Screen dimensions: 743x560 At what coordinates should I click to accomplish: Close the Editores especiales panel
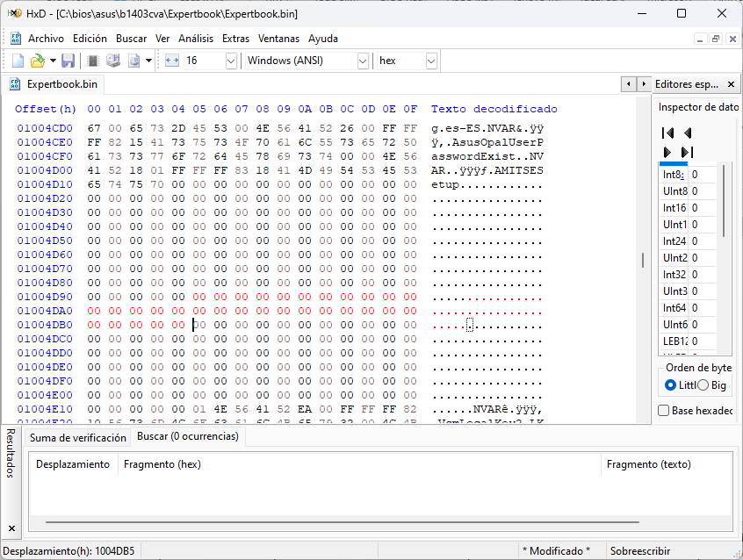(x=732, y=84)
